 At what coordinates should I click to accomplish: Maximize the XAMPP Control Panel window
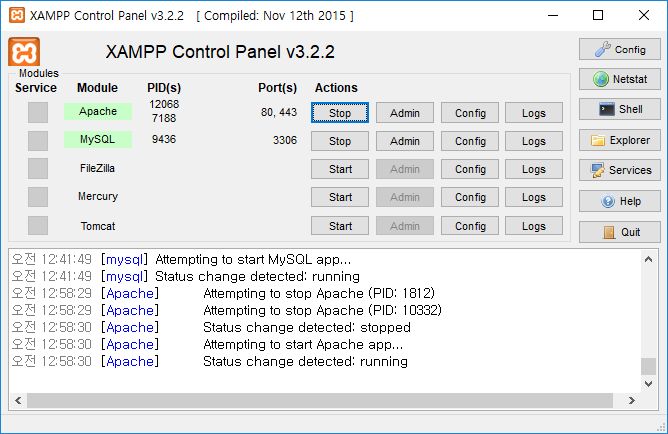coord(598,15)
